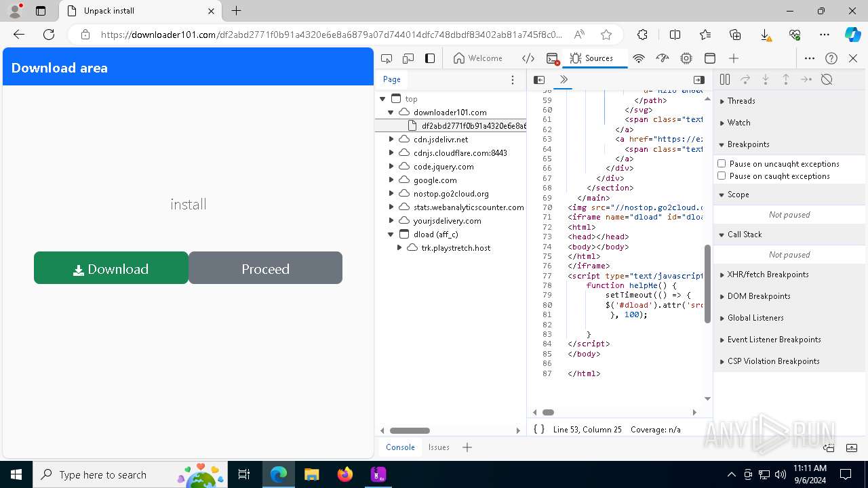Click the Step into debugger icon
The width and height of the screenshot is (868, 488).
(766, 79)
